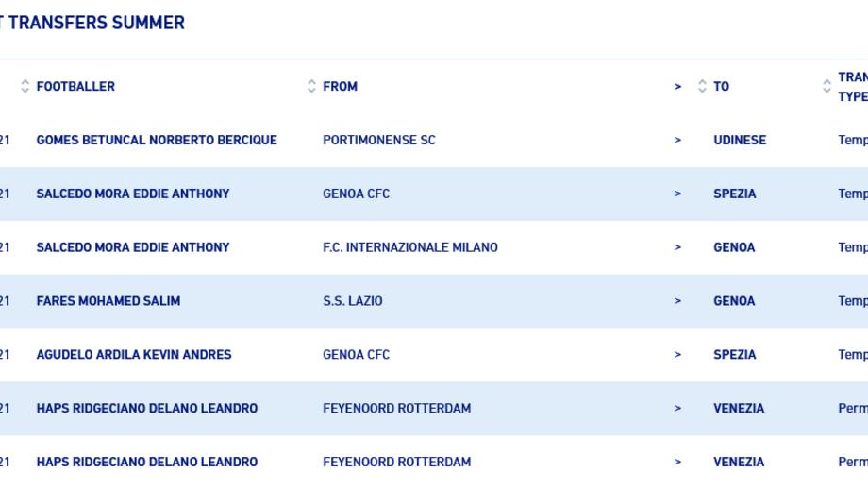Click first SPEZIA destination for Salcedo
The height and width of the screenshot is (489, 868).
735,194
